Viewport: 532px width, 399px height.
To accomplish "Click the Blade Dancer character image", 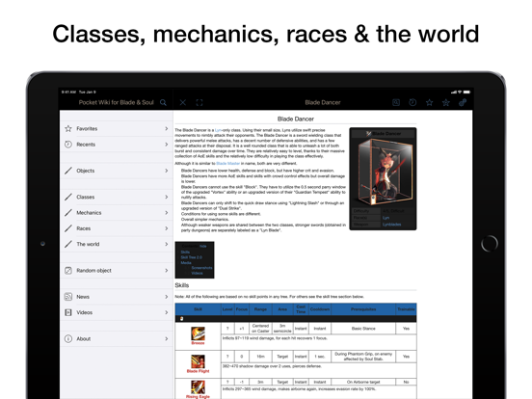I will click(x=383, y=172).
